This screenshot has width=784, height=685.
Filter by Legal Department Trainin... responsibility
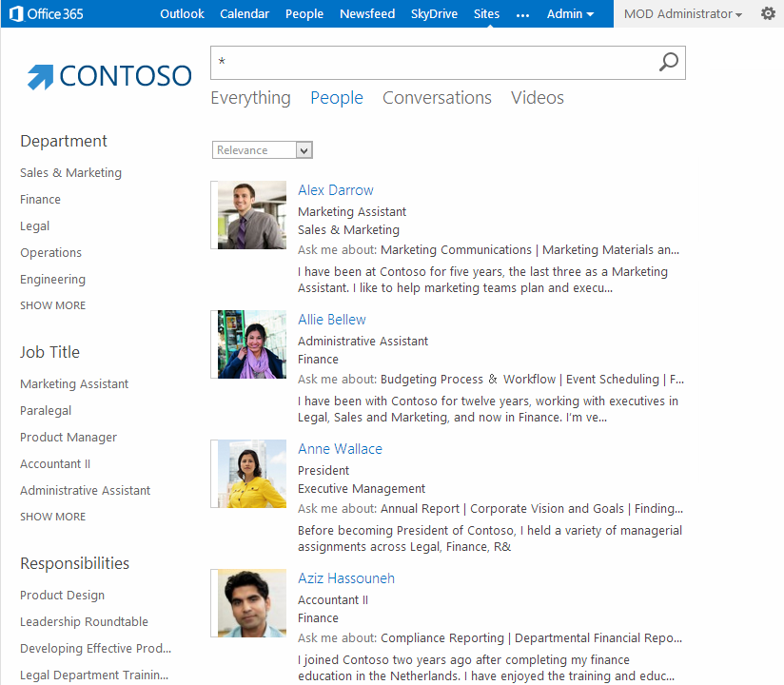coord(94,675)
